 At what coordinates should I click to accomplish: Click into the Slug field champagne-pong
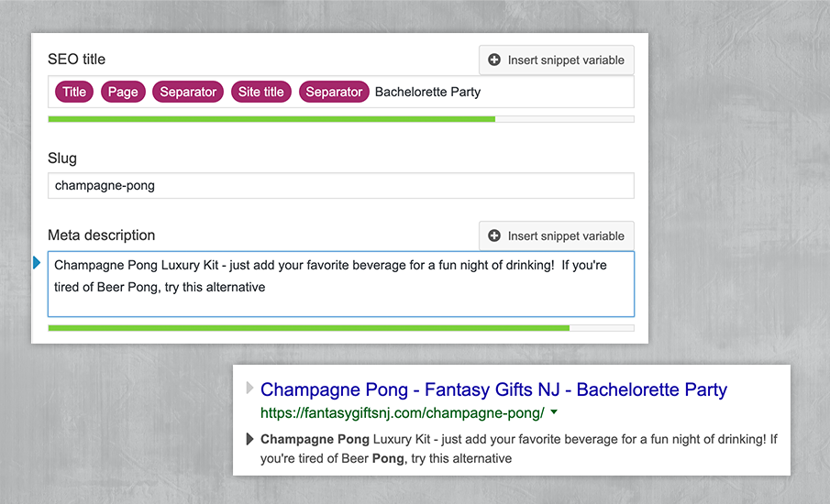tap(339, 186)
